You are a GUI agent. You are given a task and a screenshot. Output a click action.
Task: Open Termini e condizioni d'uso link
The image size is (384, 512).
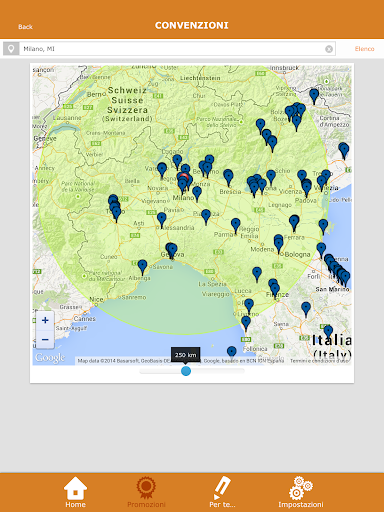click(x=319, y=361)
